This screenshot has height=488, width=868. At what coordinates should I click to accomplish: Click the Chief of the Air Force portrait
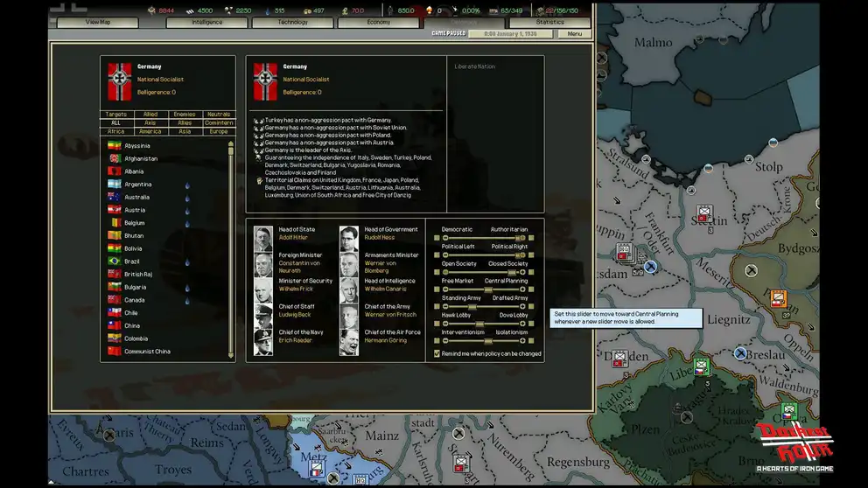(x=349, y=341)
